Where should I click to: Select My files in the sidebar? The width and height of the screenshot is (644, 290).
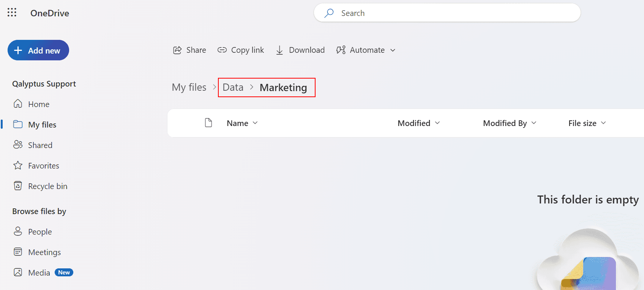(x=35, y=125)
